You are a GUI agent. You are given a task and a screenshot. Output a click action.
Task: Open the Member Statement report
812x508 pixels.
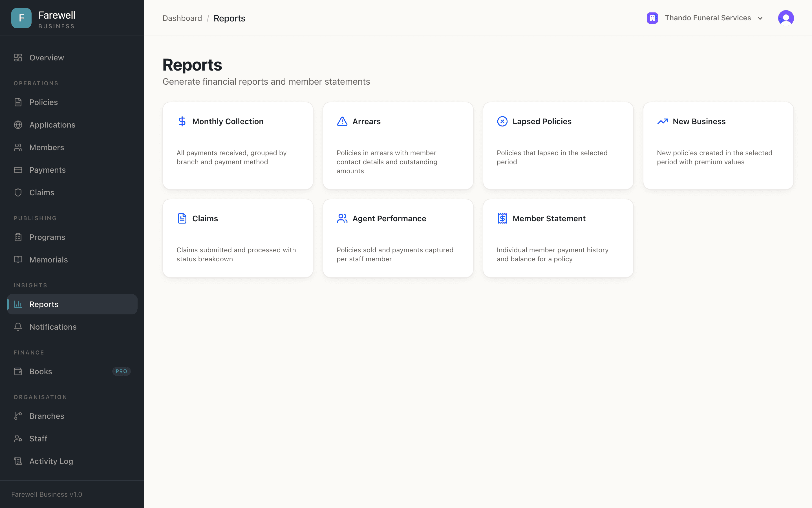[558, 238]
